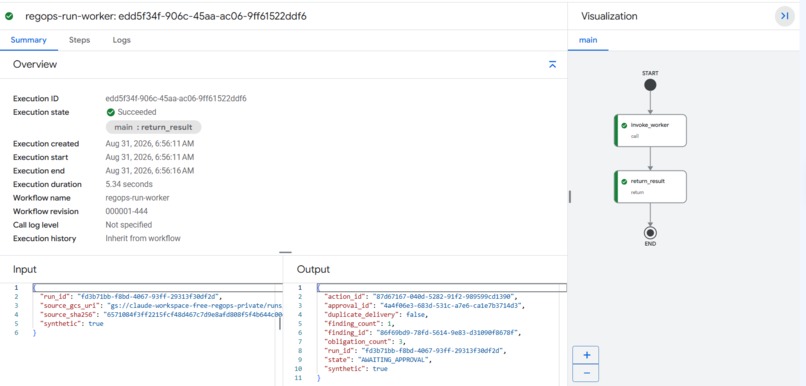Click the Input section heading
Image resolution: width=806 pixels, height=386 pixels.
click(x=25, y=269)
